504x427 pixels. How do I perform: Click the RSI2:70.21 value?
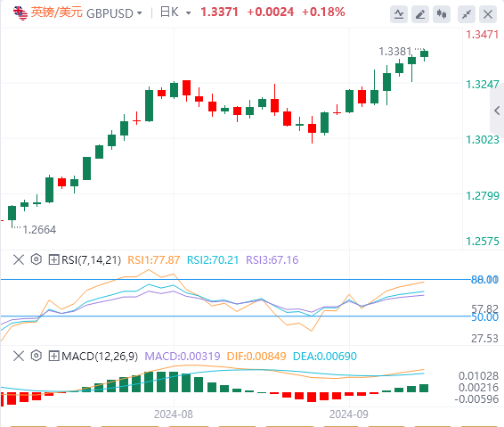[x=213, y=259]
